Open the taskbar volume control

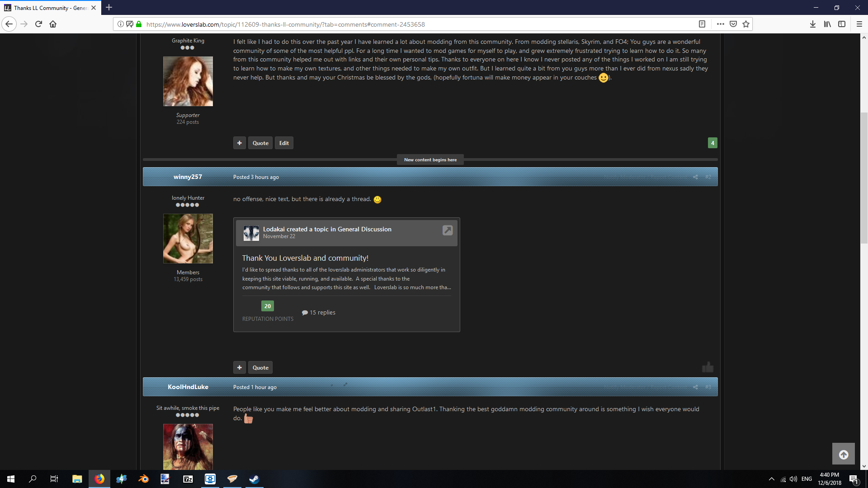[793, 479]
